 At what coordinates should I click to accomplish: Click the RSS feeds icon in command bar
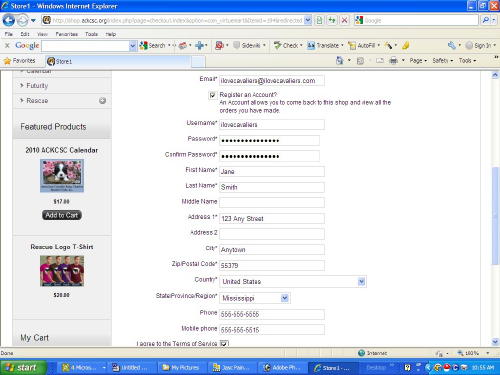click(360, 61)
